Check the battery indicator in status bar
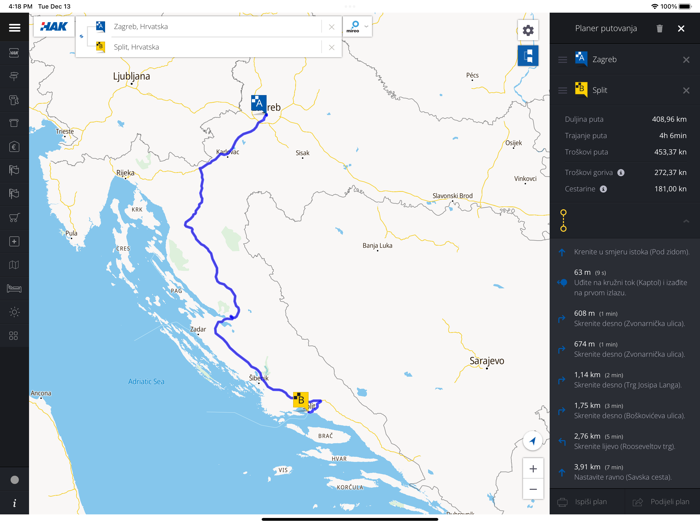700x525 pixels. pos(685,6)
